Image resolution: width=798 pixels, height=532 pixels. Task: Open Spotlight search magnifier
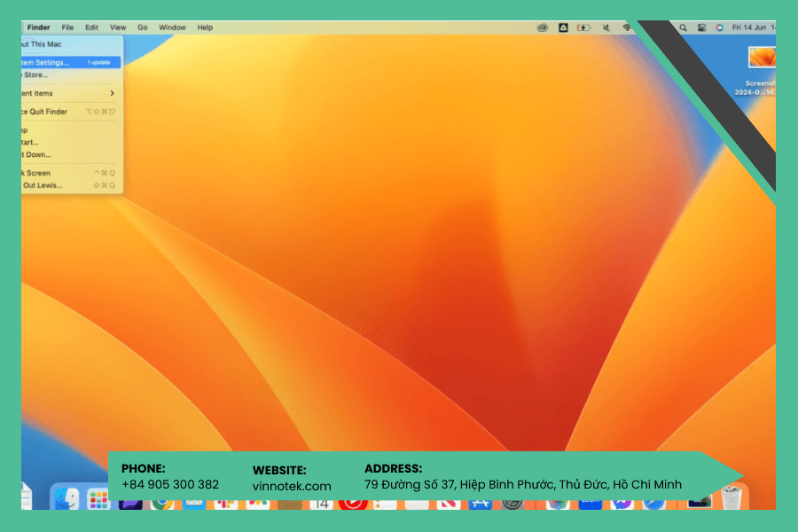coord(683,27)
